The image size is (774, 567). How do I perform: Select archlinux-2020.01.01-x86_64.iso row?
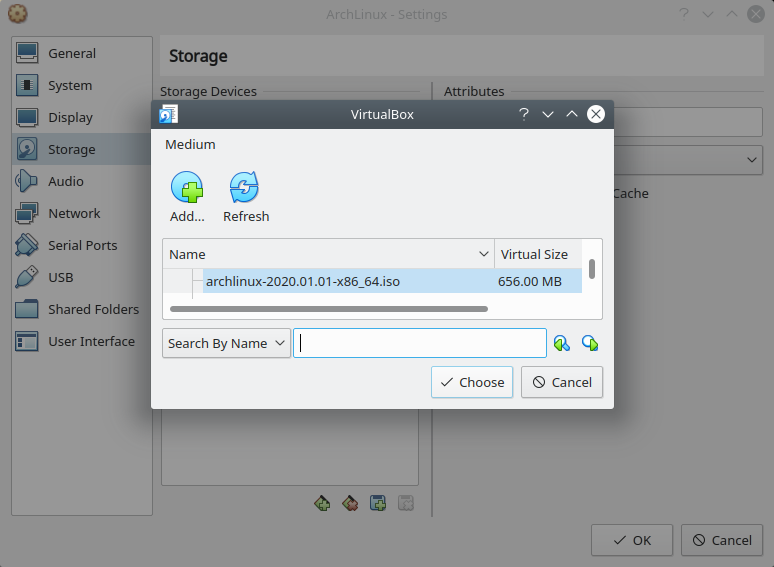point(373,281)
